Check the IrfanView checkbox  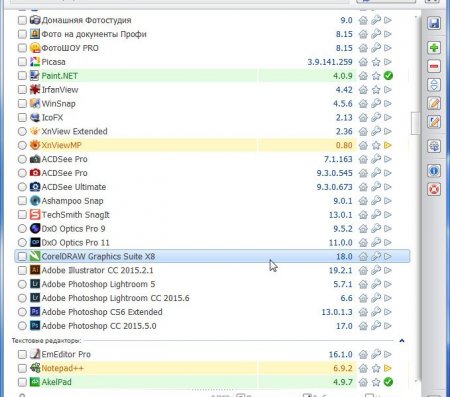click(22, 90)
